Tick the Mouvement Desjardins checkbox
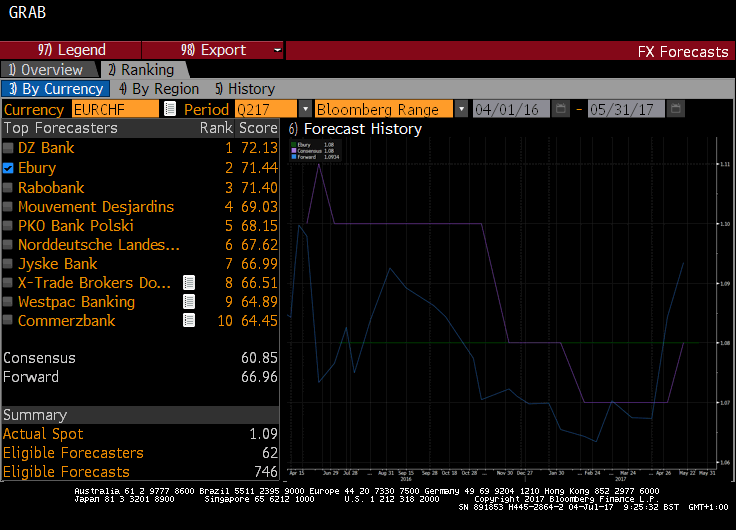Screen dimensions: 736x530 coord(8,207)
